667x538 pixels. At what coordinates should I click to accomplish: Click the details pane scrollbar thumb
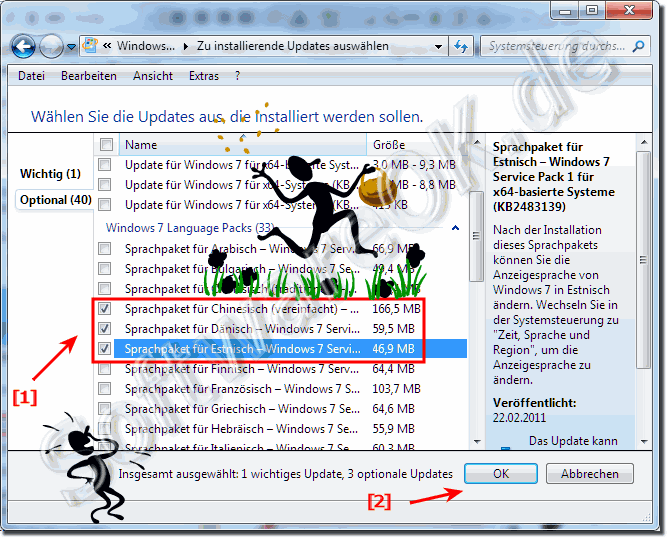click(644, 259)
